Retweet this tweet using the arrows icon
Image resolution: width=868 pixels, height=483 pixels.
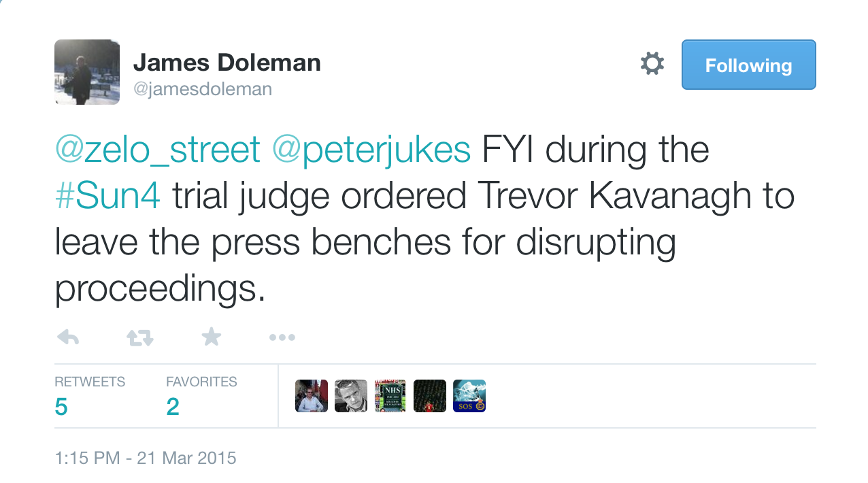click(x=140, y=337)
